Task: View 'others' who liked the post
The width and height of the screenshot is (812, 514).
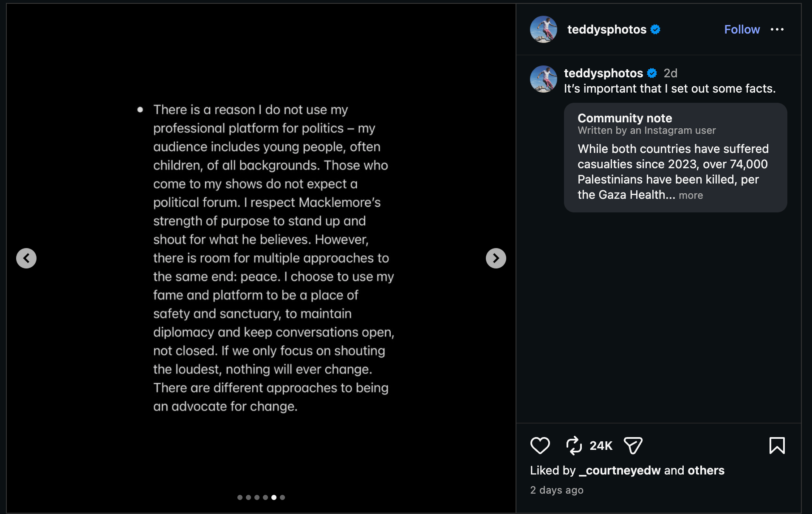Action: [x=706, y=470]
